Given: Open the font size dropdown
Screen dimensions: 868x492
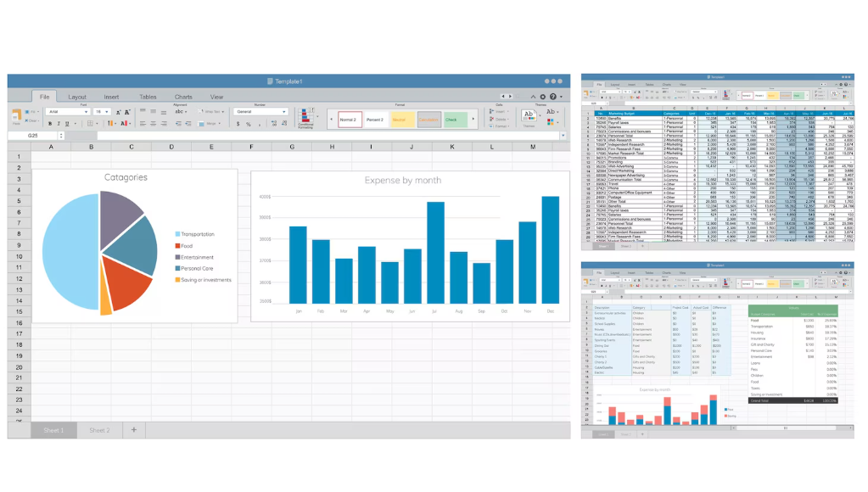Looking at the screenshot, I should [102, 111].
